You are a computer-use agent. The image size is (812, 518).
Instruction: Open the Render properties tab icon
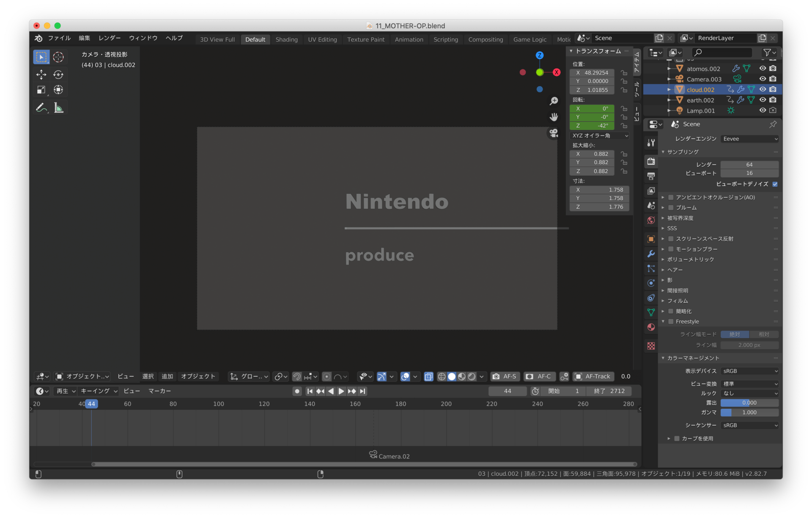coord(651,161)
